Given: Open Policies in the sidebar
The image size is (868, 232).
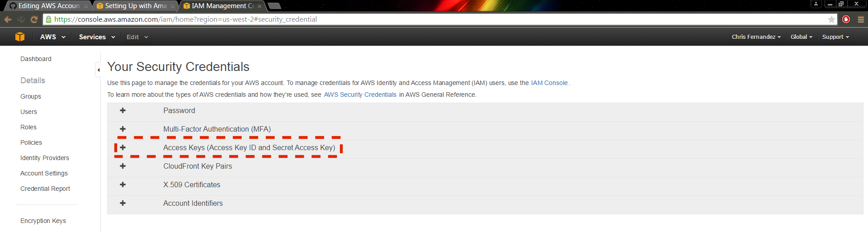Looking at the screenshot, I should tap(31, 143).
